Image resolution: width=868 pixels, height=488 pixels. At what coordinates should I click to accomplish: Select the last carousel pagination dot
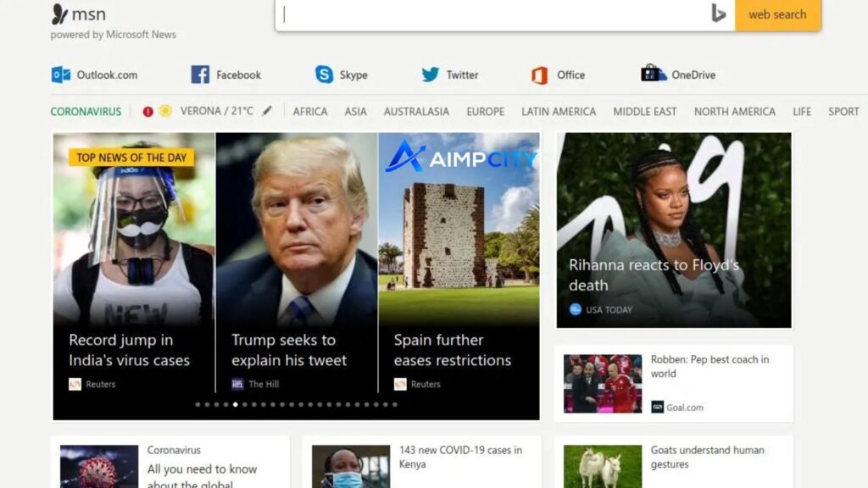[x=395, y=404]
